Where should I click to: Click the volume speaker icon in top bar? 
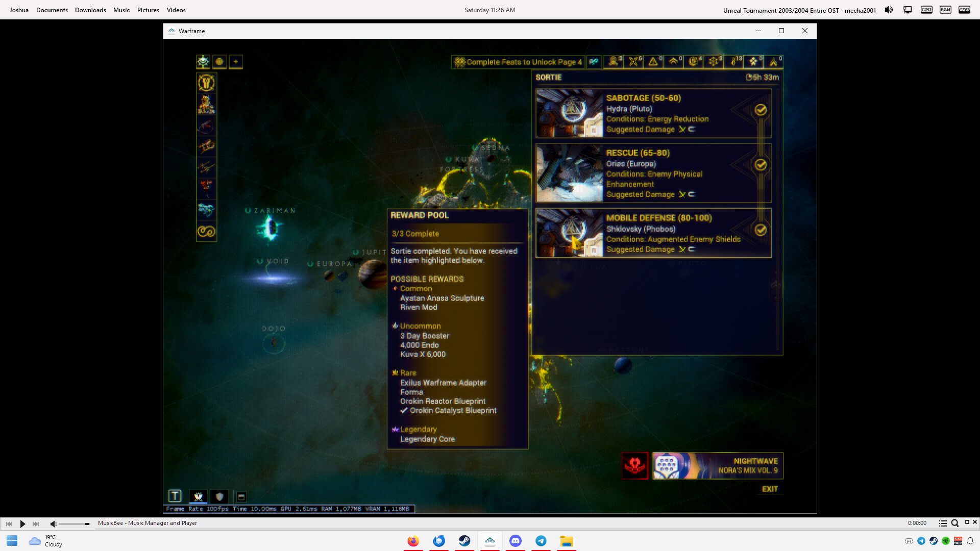pyautogui.click(x=889, y=10)
